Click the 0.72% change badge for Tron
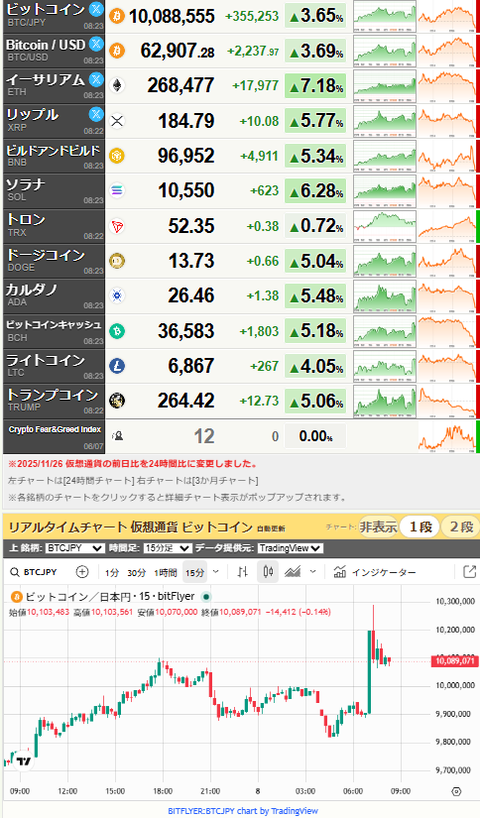The height and width of the screenshot is (818, 480). tap(316, 226)
